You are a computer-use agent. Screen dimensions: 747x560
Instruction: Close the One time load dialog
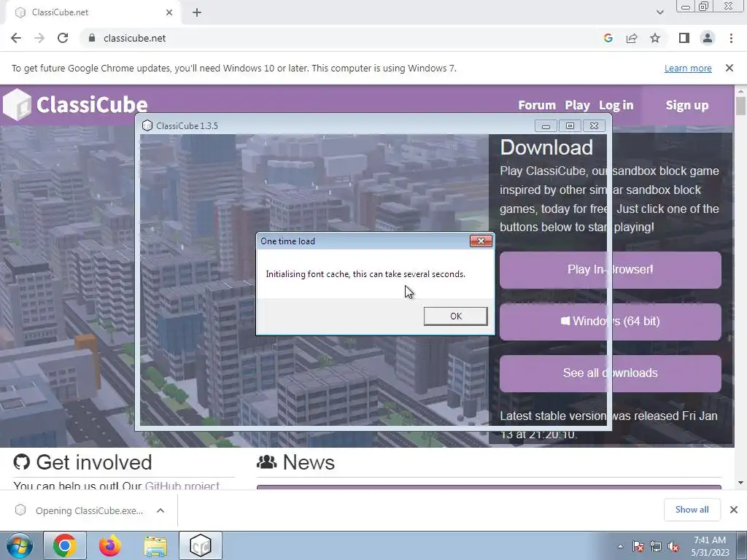coord(481,241)
